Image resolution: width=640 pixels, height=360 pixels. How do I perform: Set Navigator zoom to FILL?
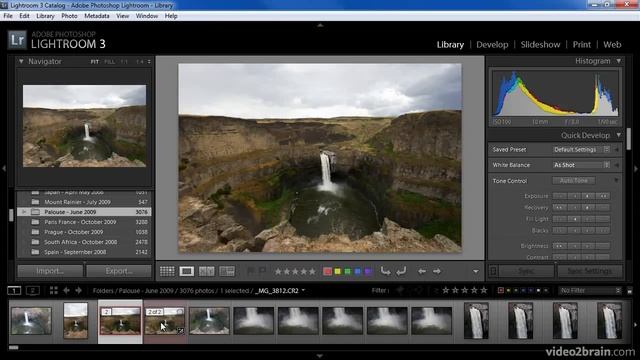click(x=109, y=62)
